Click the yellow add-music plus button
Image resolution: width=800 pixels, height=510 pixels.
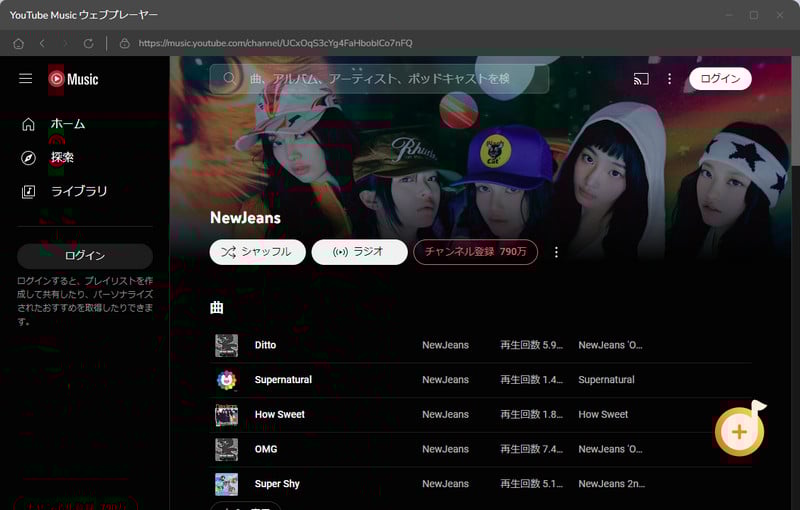739,432
